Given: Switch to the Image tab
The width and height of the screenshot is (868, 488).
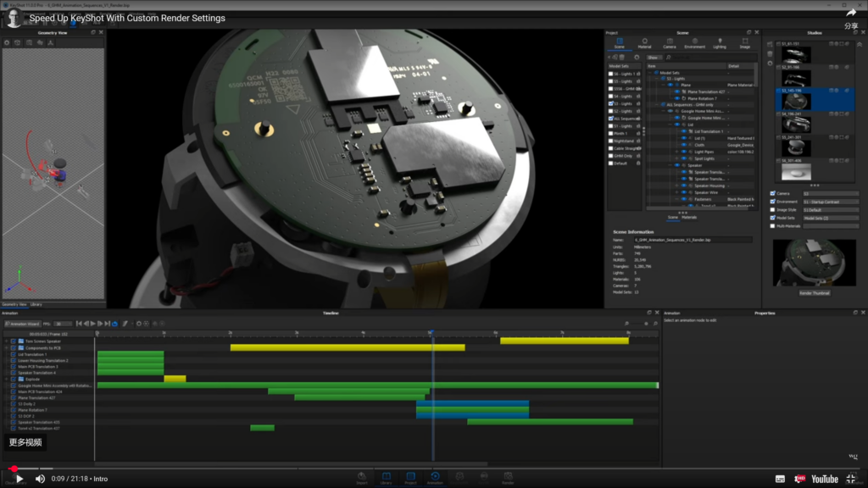Looking at the screenshot, I should pyautogui.click(x=744, y=43).
